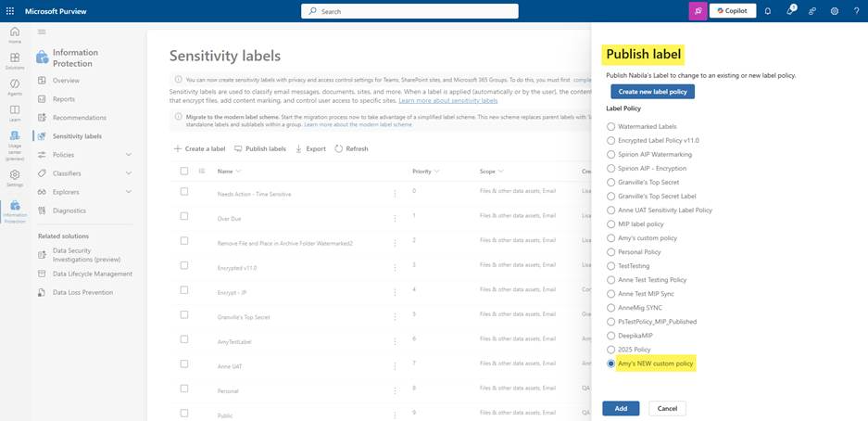
Task: Open the app launcher waffle icon
Action: 10,11
